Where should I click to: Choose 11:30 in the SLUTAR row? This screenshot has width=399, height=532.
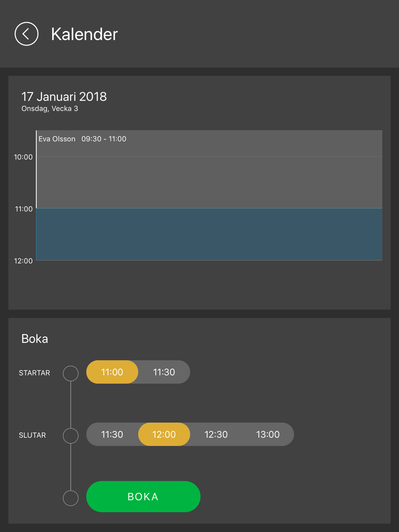(x=112, y=434)
